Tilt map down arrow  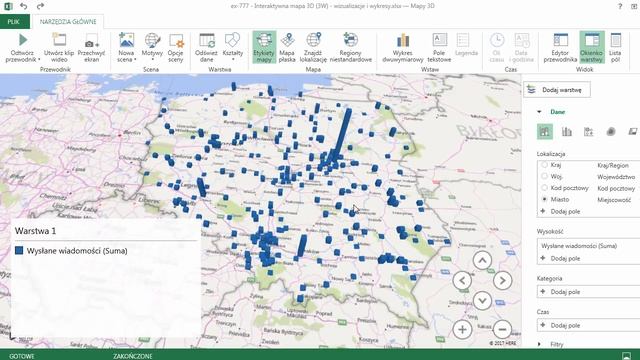[x=482, y=300]
